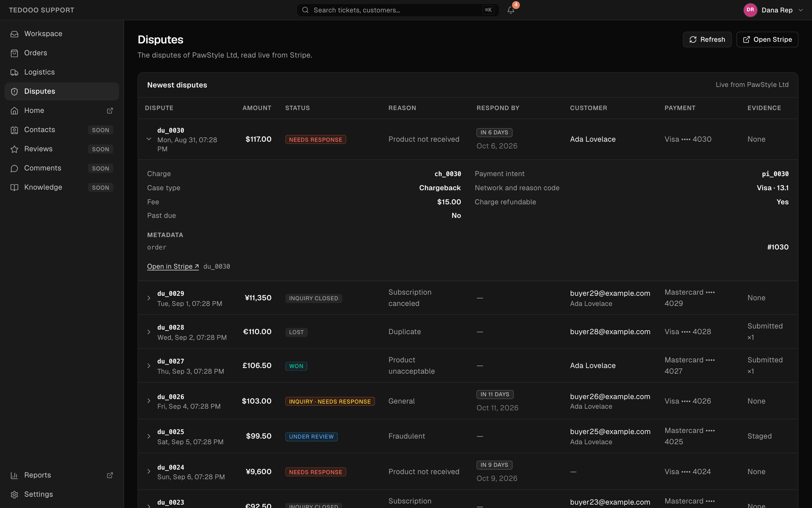Click the LOST status badge

[x=296, y=332]
